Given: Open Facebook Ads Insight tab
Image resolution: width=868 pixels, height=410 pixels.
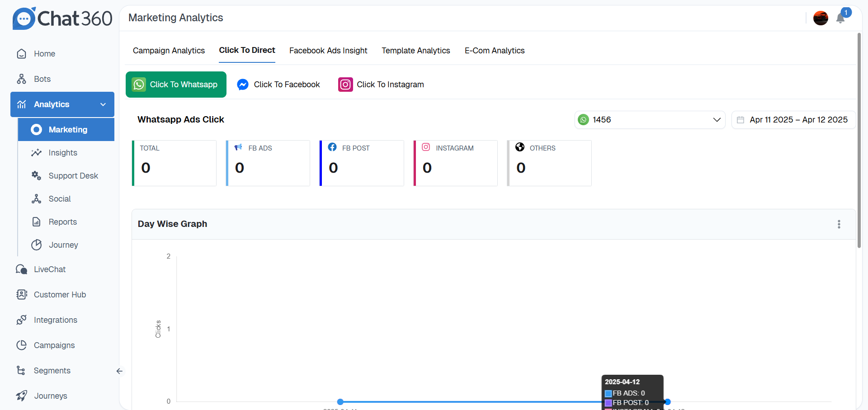Looking at the screenshot, I should pos(328,51).
